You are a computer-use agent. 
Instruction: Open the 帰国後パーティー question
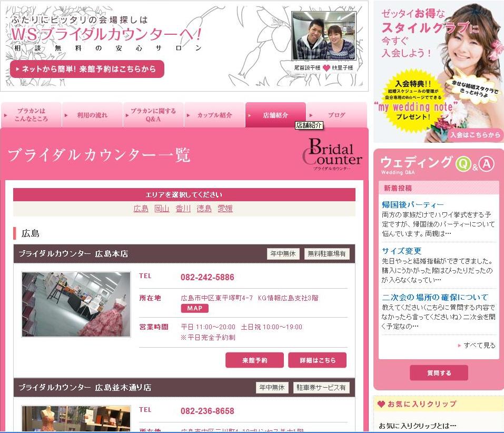413,204
